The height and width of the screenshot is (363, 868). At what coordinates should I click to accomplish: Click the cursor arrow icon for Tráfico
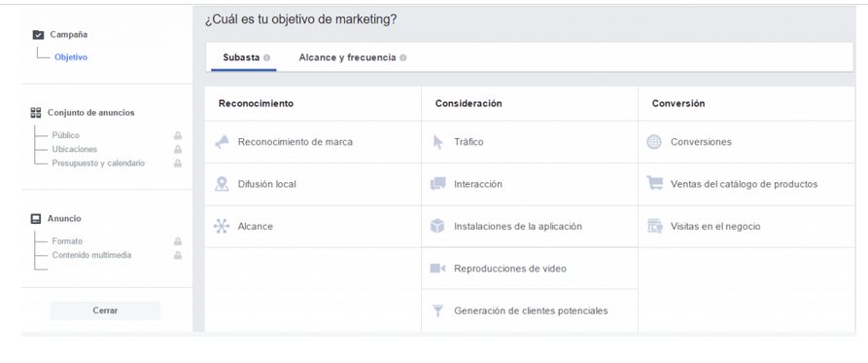coord(437,142)
